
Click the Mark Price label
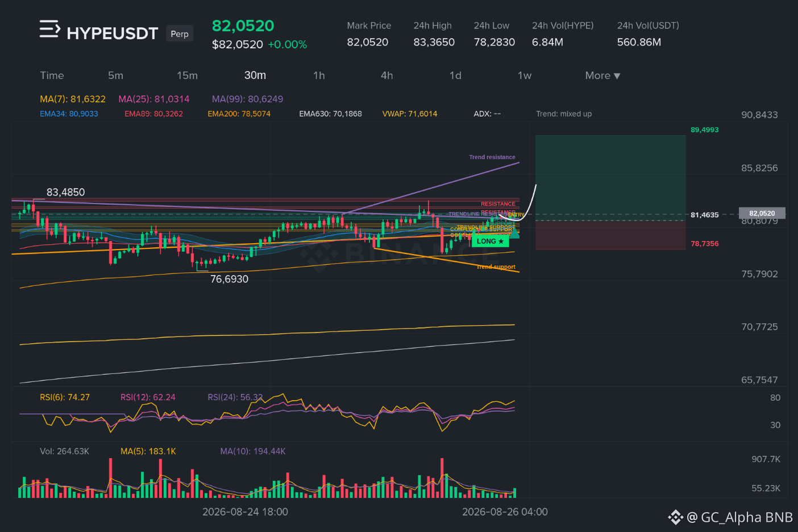tap(369, 26)
